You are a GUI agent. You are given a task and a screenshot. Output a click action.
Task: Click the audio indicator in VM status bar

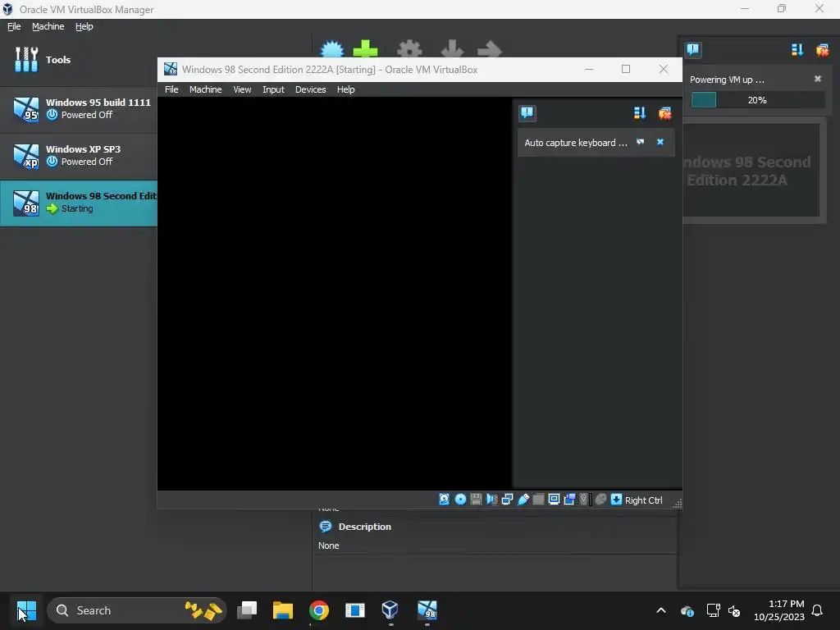(491, 500)
